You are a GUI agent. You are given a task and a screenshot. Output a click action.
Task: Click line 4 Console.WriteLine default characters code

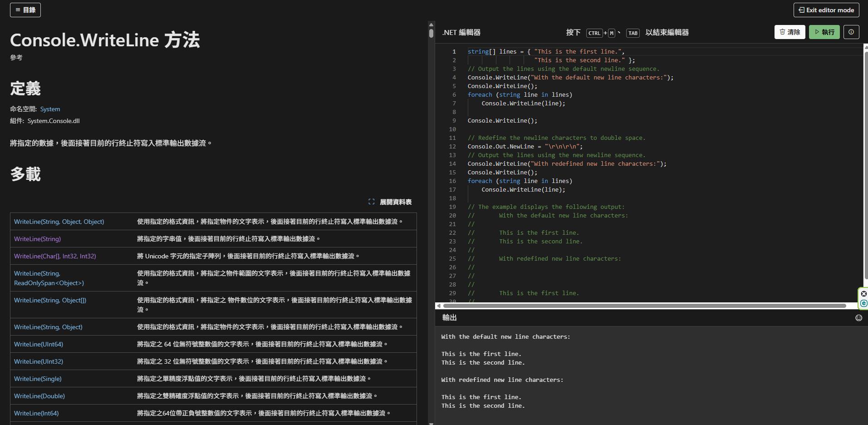pyautogui.click(x=571, y=78)
